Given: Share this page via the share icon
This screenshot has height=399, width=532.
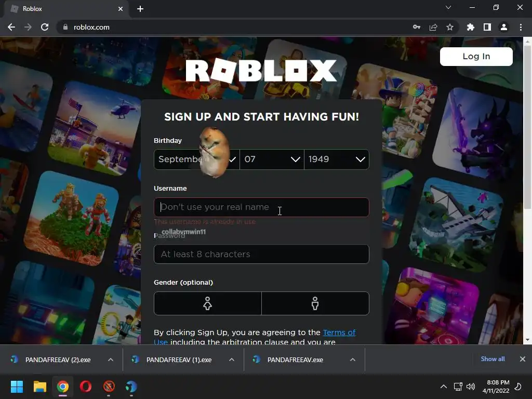Looking at the screenshot, I should pyautogui.click(x=433, y=27).
